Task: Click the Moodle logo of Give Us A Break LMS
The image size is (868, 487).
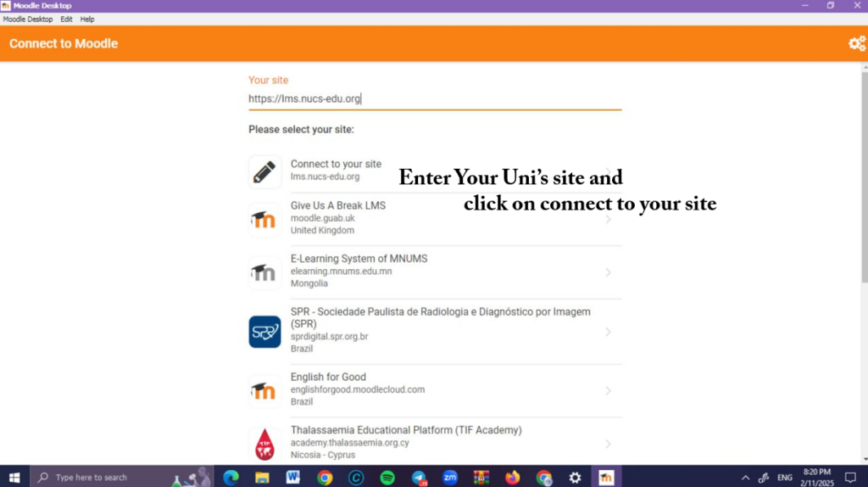Action: click(264, 220)
